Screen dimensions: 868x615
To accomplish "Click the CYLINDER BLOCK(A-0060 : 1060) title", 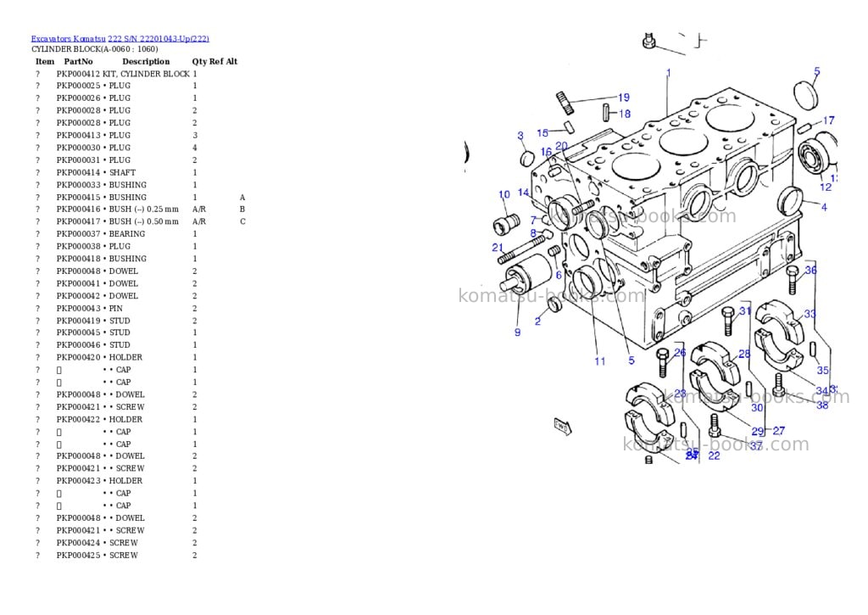I will [x=95, y=48].
